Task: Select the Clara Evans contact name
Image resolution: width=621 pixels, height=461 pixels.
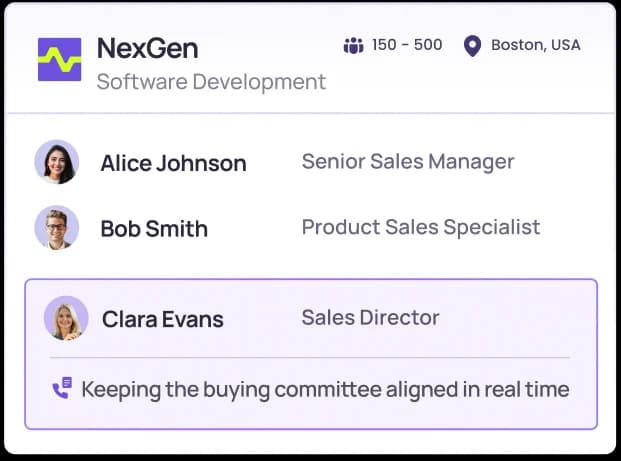Action: (x=162, y=319)
